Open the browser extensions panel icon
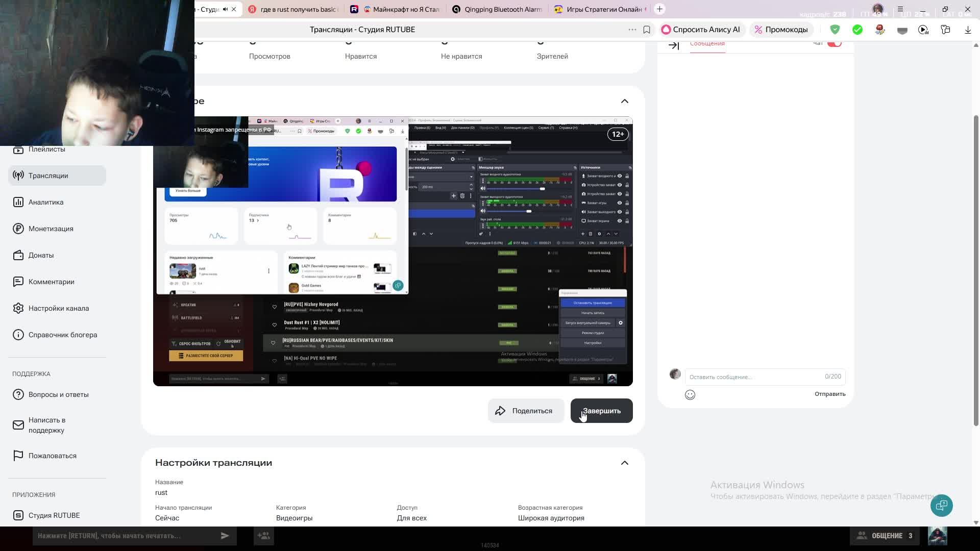Screen dimensions: 980x551 (946, 30)
